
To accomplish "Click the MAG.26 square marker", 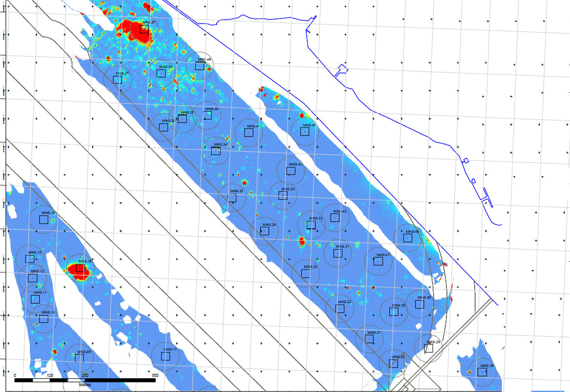I will click(x=164, y=127).
